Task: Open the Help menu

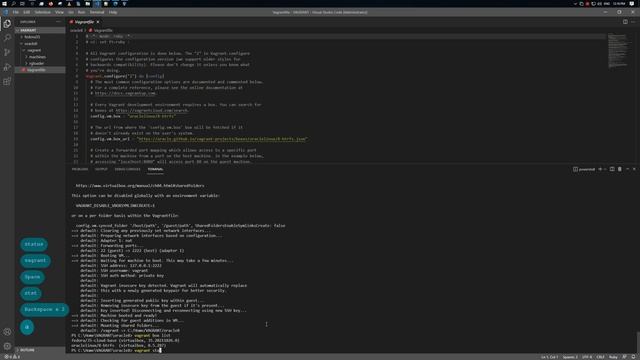Action: pos(113,12)
